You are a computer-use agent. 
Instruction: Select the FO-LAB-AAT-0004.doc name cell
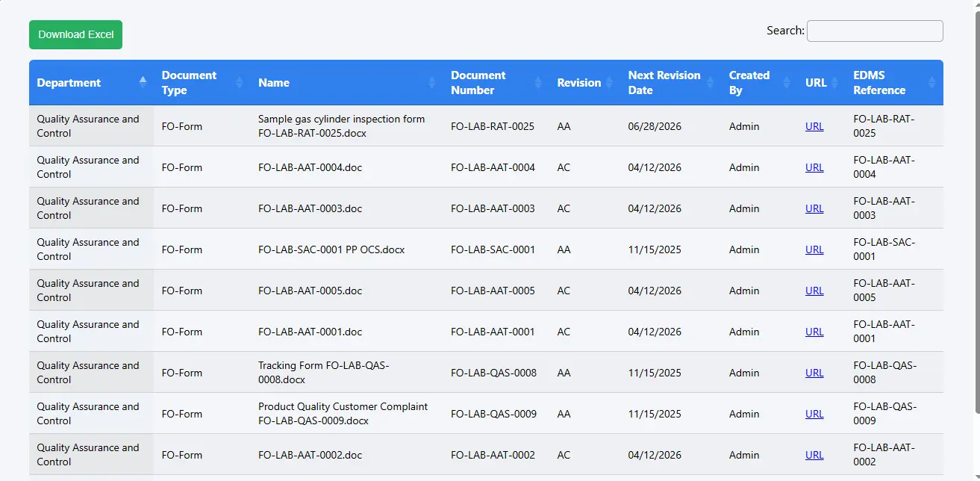point(310,167)
